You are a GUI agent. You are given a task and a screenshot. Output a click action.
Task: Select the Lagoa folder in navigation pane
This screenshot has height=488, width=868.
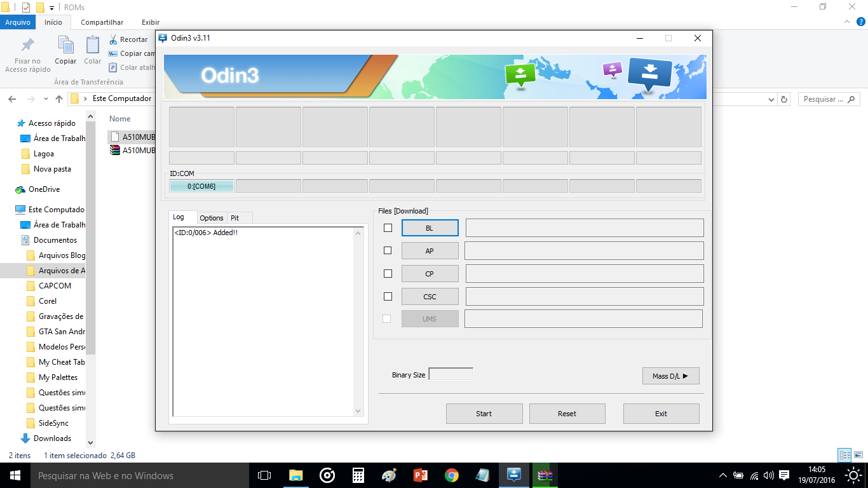[x=44, y=154]
